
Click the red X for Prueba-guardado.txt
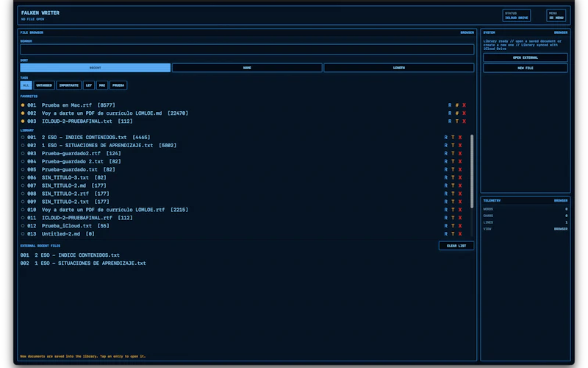(460, 170)
